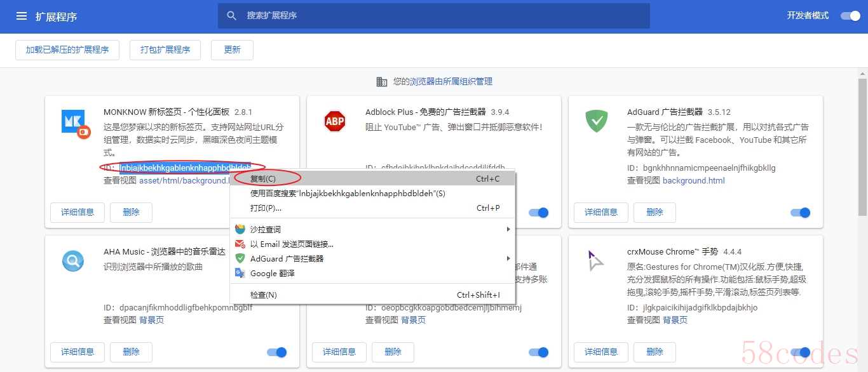Viewport: 868px width, 372px height.
Task: Open 详细信息 for AHA Music
Action: coord(78,352)
